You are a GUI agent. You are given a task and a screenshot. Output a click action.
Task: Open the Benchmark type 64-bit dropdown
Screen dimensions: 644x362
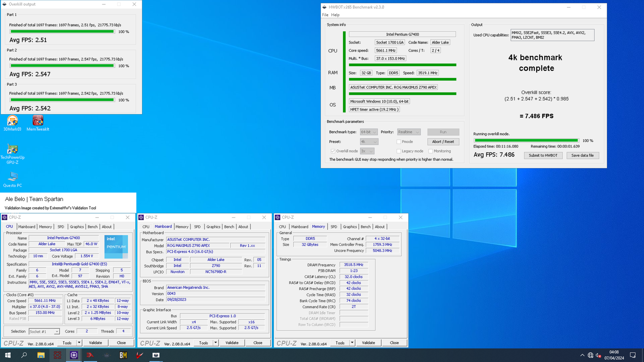pos(369,132)
